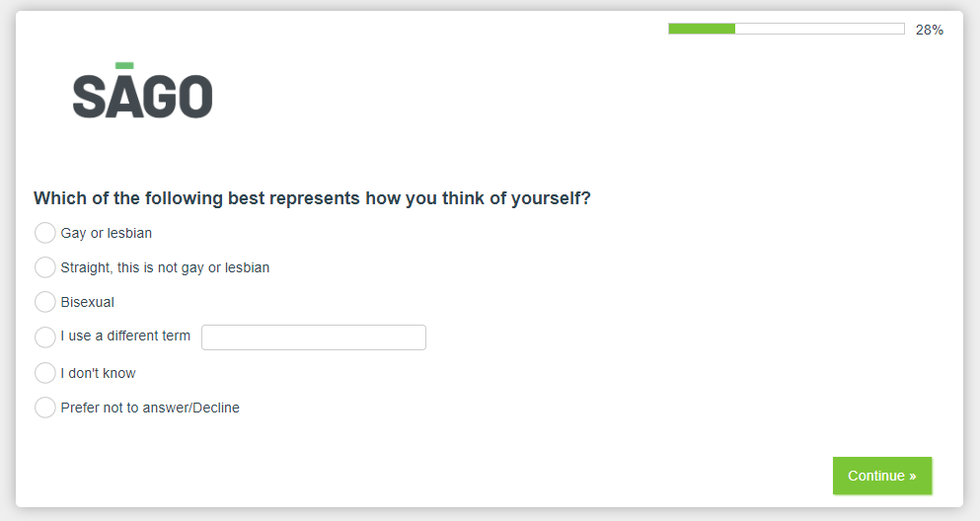The height and width of the screenshot is (521, 980).
Task: Choose the "Prefer not to answer/Decline" radio button
Action: coord(45,408)
